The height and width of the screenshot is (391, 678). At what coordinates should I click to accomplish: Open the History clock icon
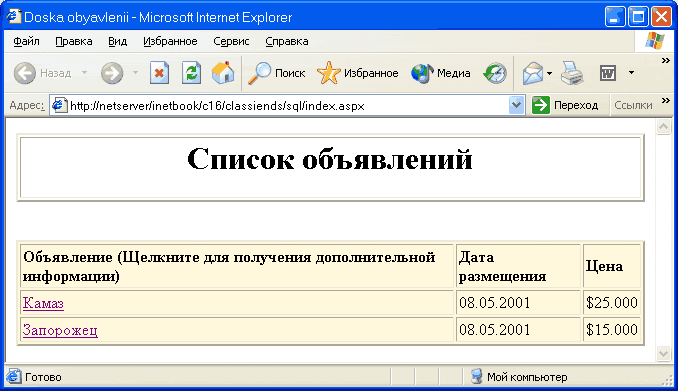[x=495, y=73]
